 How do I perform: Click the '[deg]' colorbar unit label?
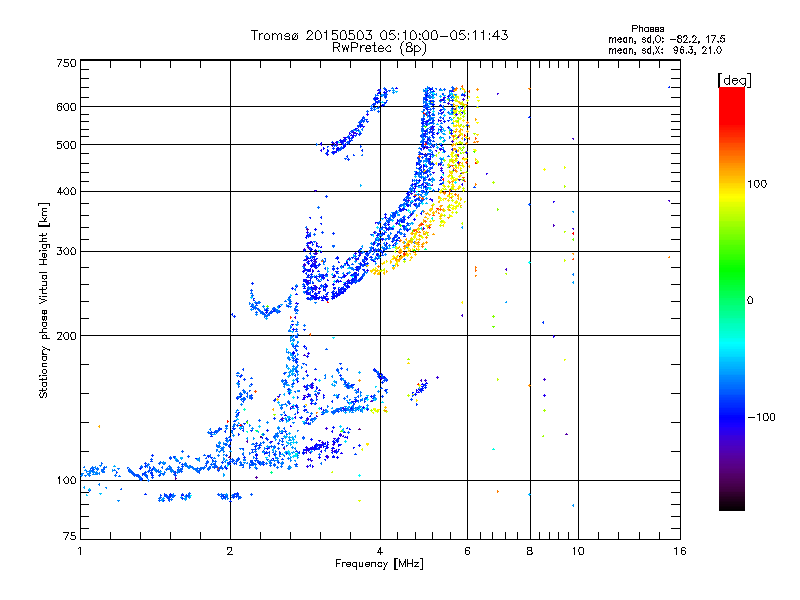tap(734, 80)
